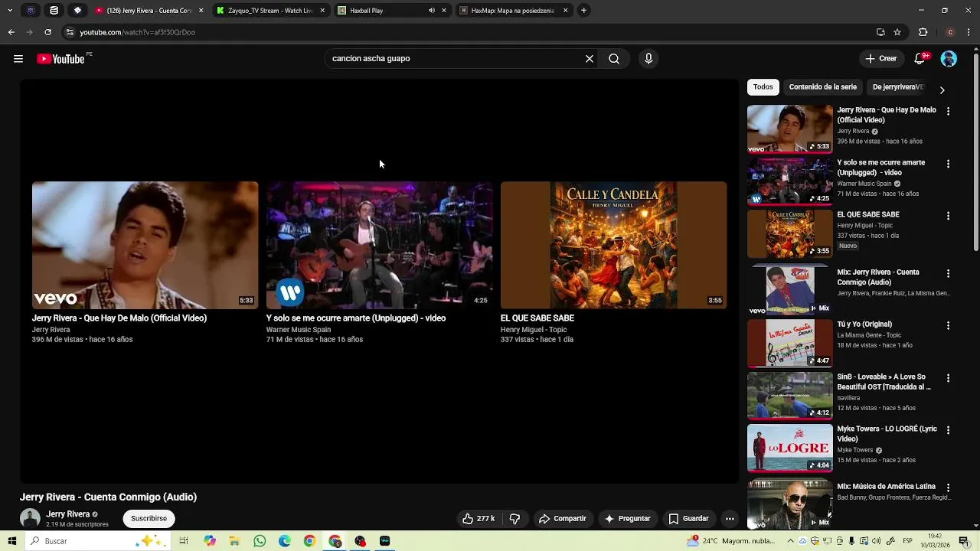Dislike the video with thumbs down
980x551 pixels.
(514, 519)
